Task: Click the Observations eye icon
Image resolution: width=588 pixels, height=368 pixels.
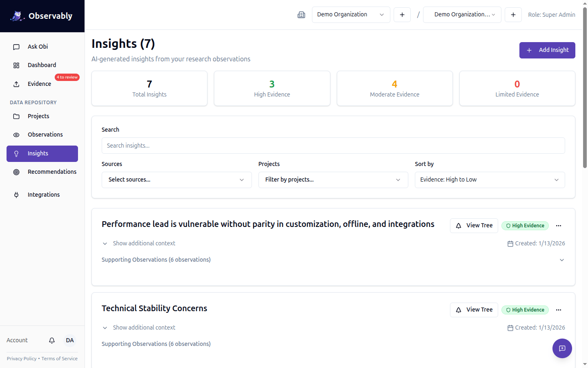Action: tap(16, 134)
